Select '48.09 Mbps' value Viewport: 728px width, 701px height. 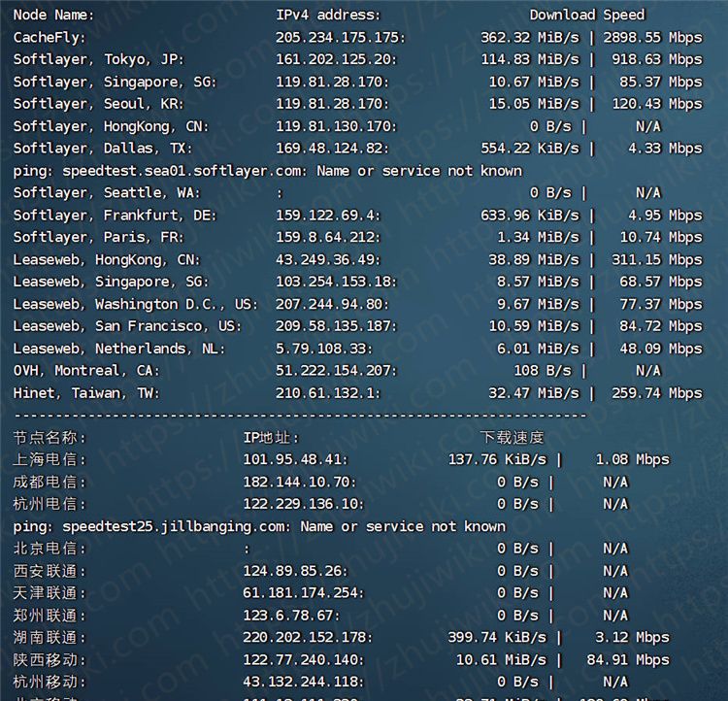[661, 349]
